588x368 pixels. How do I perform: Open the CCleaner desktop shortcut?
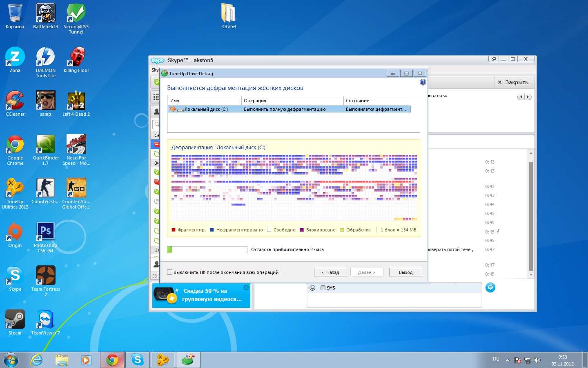click(15, 104)
